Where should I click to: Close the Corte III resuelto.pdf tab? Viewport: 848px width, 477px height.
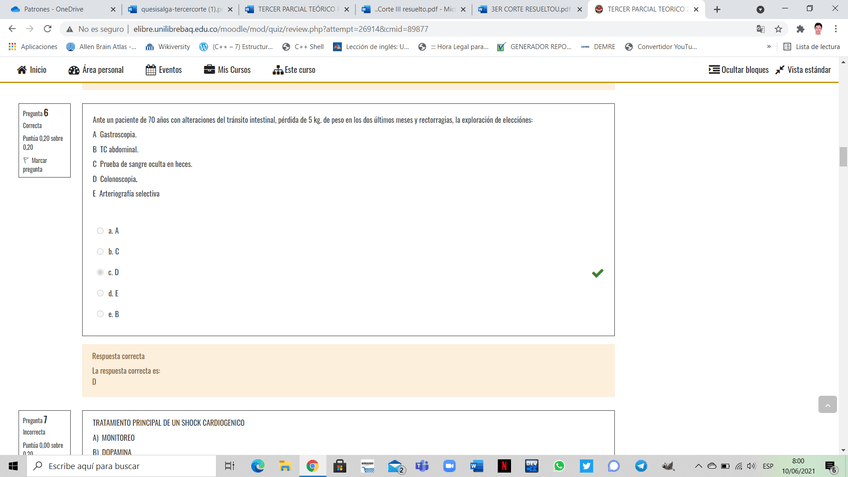tap(463, 9)
